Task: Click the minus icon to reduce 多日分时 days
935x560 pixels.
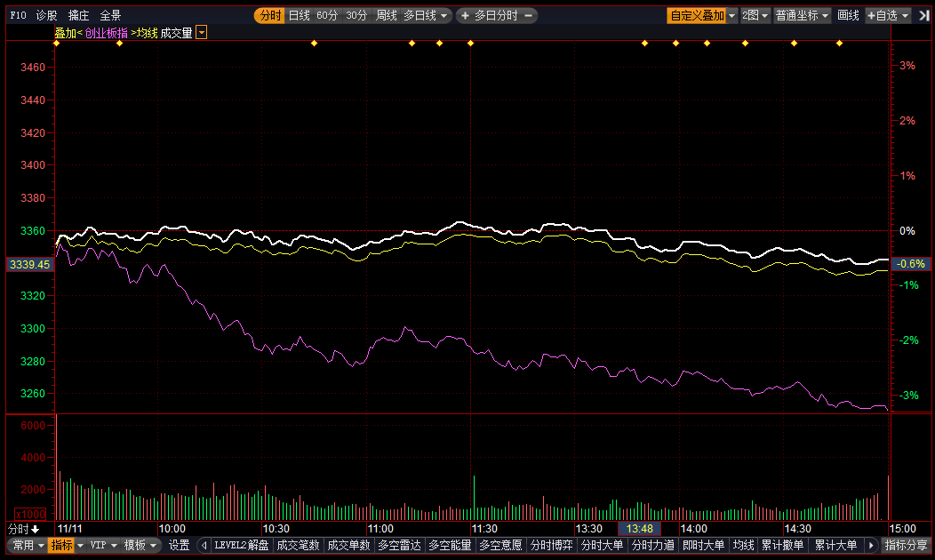Action: tap(528, 15)
